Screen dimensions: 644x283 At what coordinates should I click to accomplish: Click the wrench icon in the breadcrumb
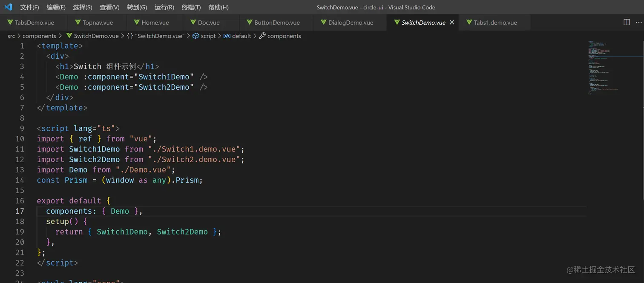tap(262, 36)
